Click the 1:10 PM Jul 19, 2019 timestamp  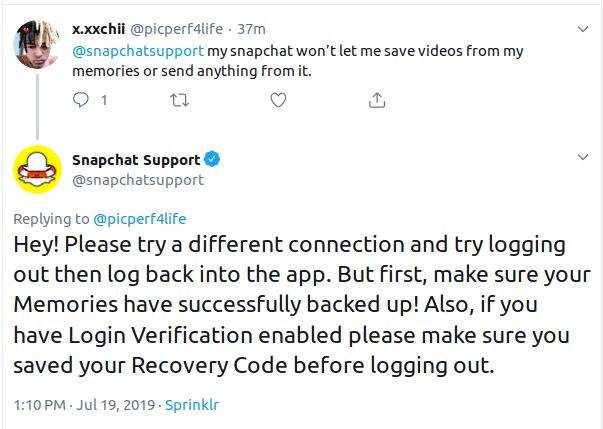(x=84, y=405)
